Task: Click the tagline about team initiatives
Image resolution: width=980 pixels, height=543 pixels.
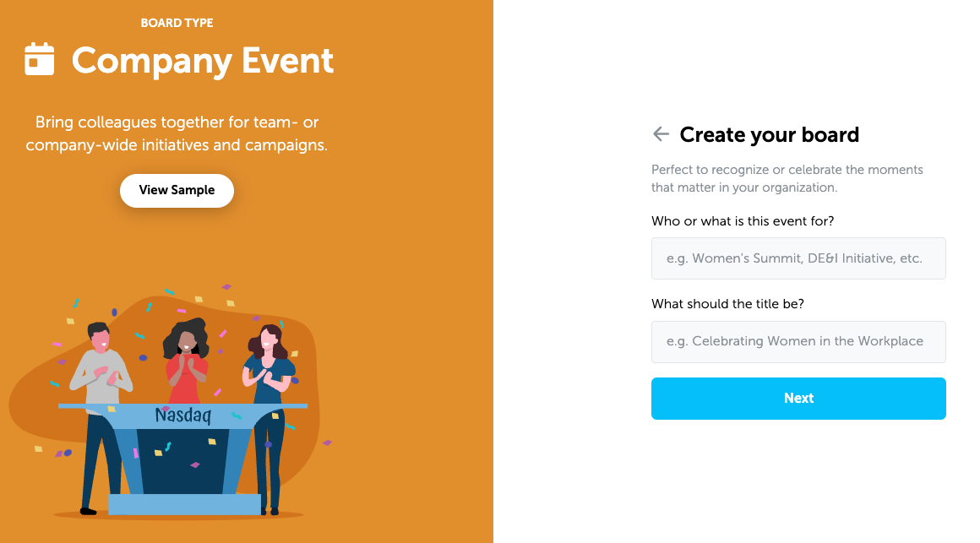Action: pos(177,133)
